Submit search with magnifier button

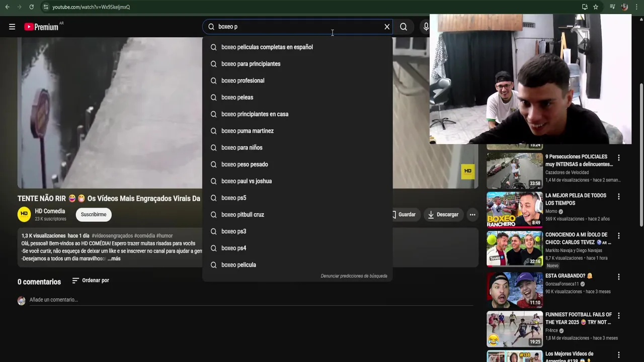(x=404, y=27)
